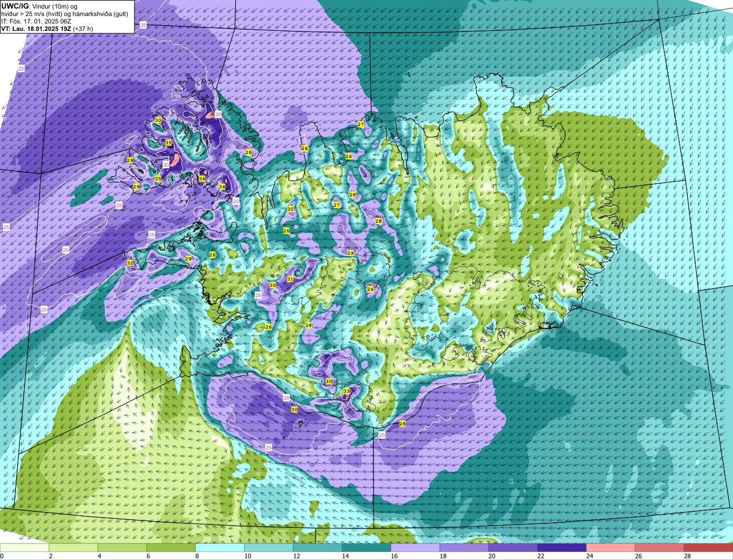
Task: Click the legend scale tick '0'
Action: pyautogui.click(x=2, y=556)
